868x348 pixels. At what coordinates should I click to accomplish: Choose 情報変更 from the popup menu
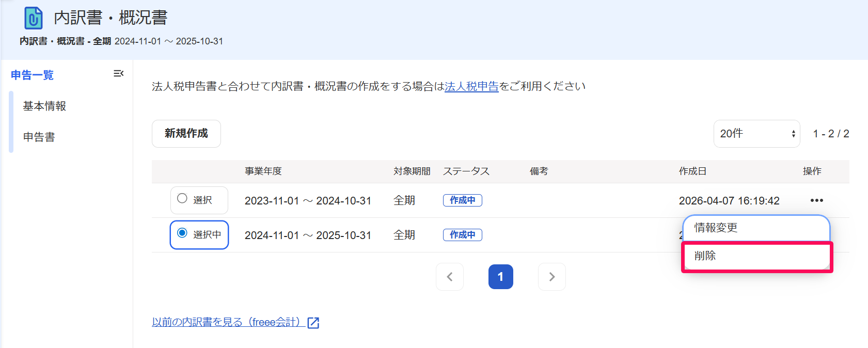click(x=756, y=228)
